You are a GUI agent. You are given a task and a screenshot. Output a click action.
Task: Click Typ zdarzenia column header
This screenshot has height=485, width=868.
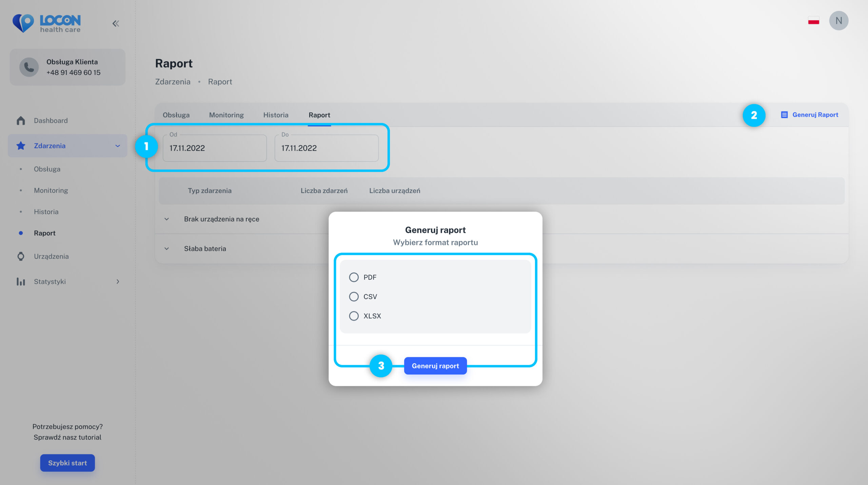(210, 191)
